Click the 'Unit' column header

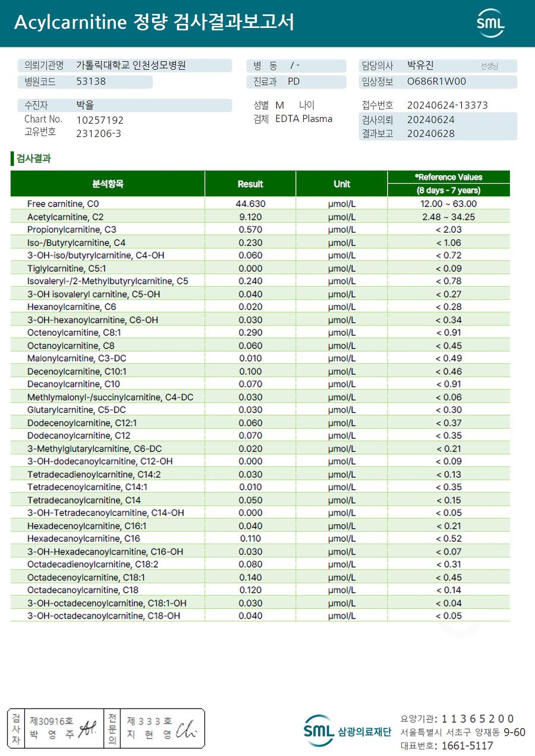pyautogui.click(x=342, y=184)
